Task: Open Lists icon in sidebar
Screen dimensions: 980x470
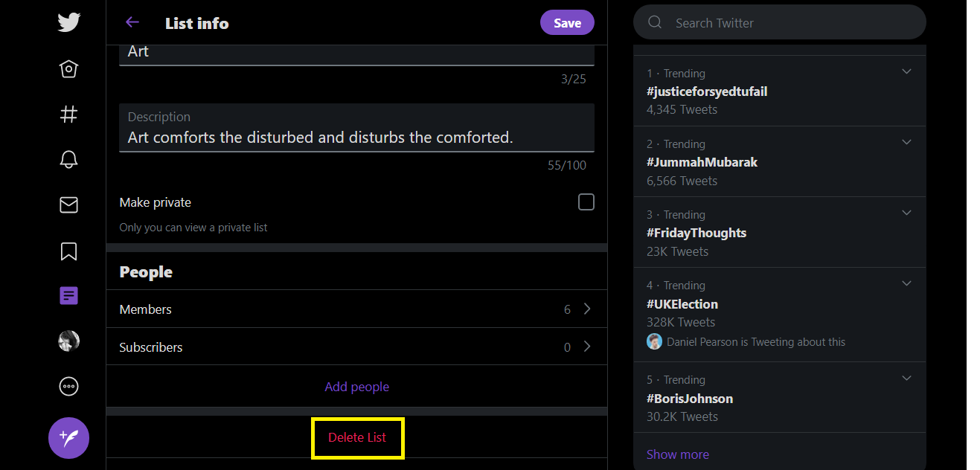Action: [x=68, y=296]
